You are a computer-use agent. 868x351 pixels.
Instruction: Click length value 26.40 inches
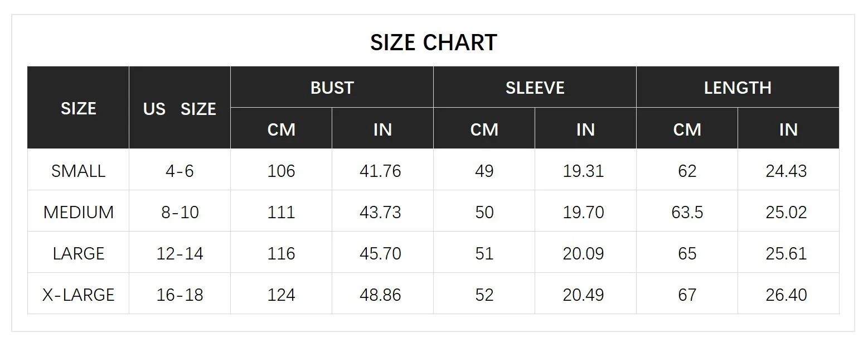pos(786,295)
